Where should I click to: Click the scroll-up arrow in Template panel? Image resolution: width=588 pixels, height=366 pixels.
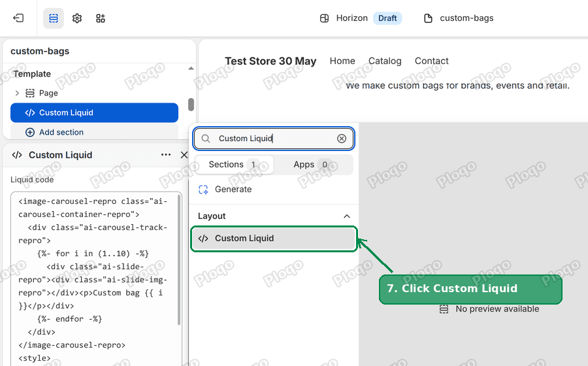191,68
